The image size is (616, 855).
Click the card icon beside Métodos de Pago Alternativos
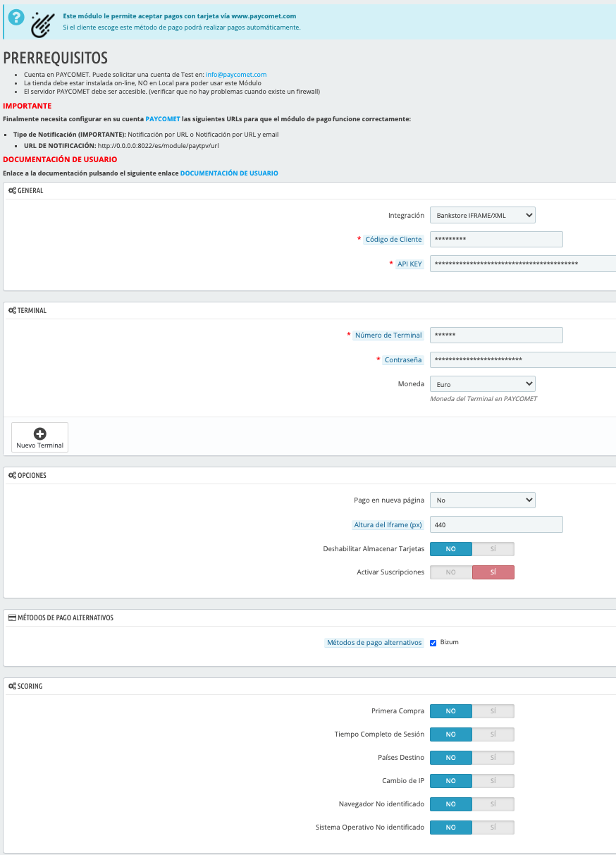(11, 618)
